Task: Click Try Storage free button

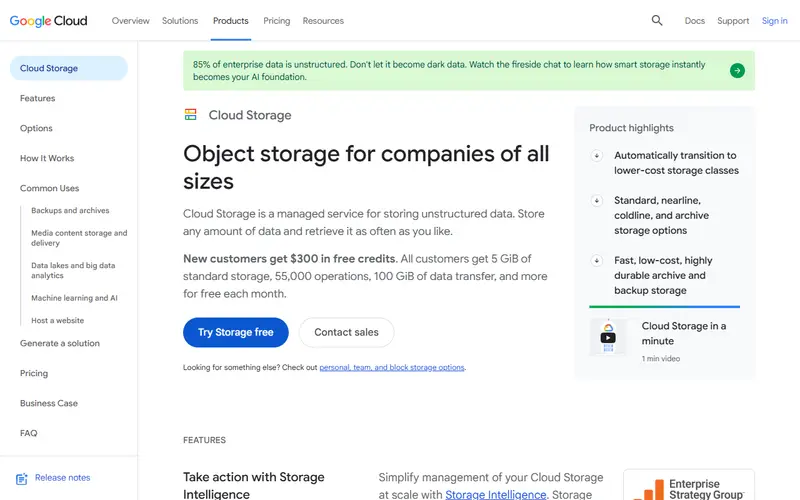Action: [236, 332]
